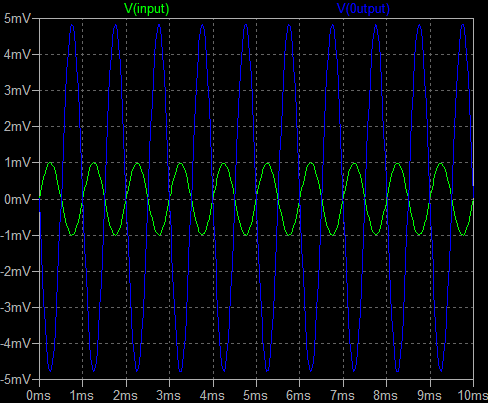Image resolution: width=488 pixels, height=403 pixels.
Task: Click the 5ms time axis label
Action: pyautogui.click(x=255, y=396)
